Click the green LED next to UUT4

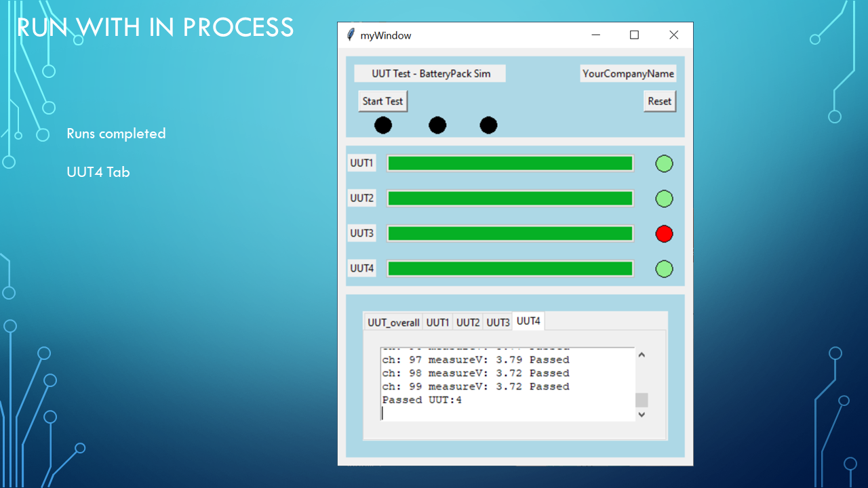tap(664, 268)
